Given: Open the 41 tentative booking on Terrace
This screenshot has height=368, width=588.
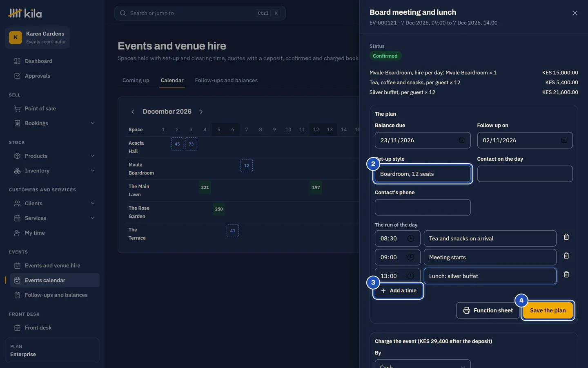Looking at the screenshot, I should tap(233, 231).
